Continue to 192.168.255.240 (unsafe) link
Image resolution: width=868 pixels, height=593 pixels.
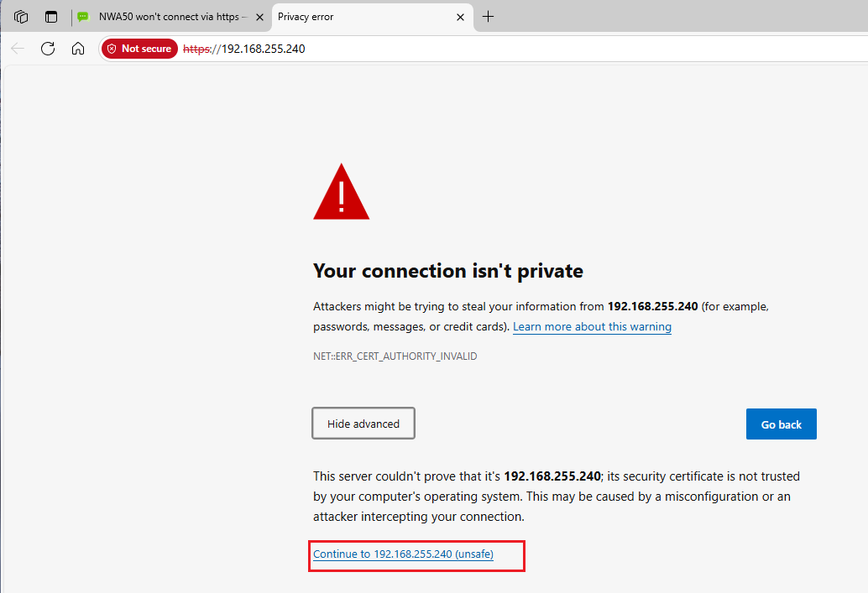coord(403,554)
